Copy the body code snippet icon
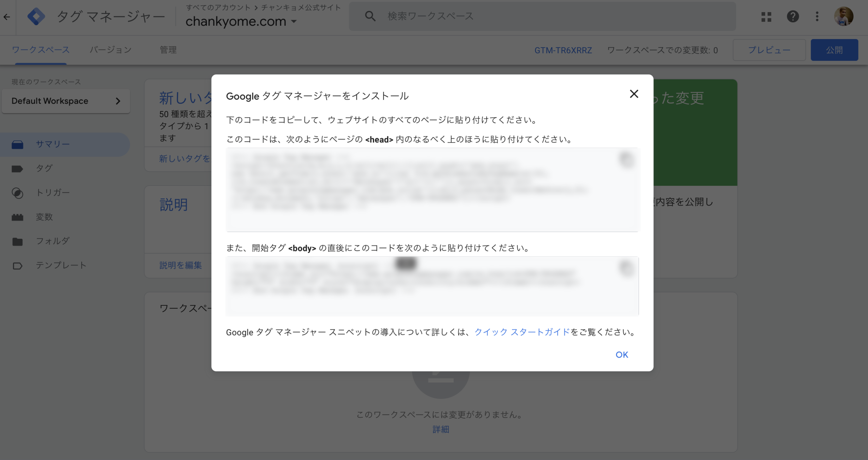This screenshot has width=868, height=460. click(626, 268)
